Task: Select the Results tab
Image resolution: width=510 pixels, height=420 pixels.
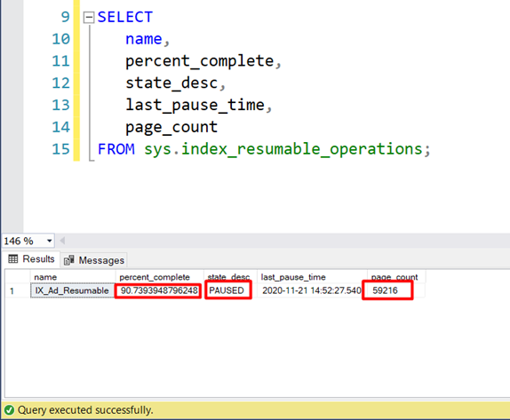Action: coord(31,259)
